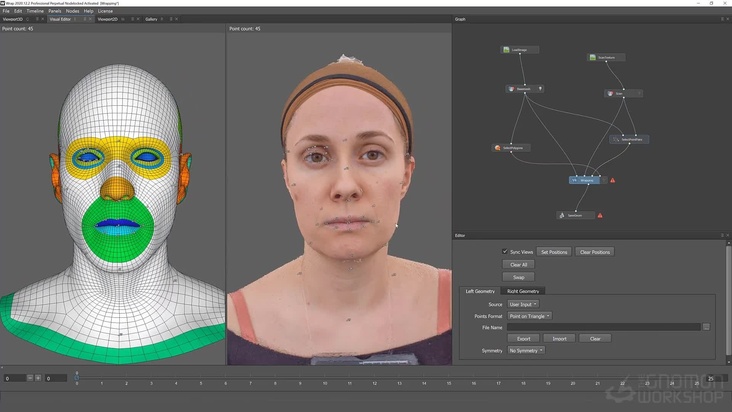Select the SelectPointPairs node
Viewport: 732px width, 412px height.
click(629, 140)
